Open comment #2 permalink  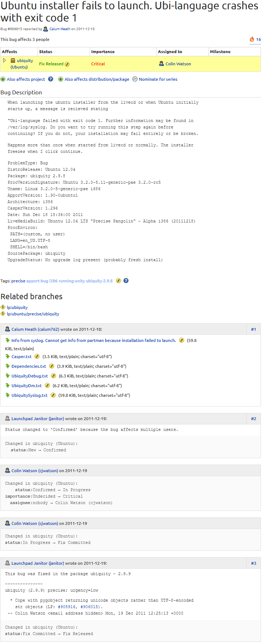(253, 419)
